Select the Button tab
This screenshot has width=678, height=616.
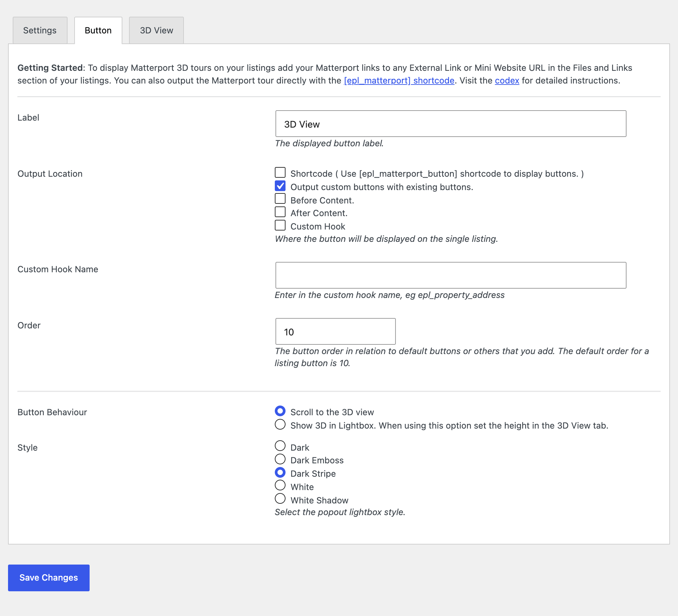click(x=98, y=30)
